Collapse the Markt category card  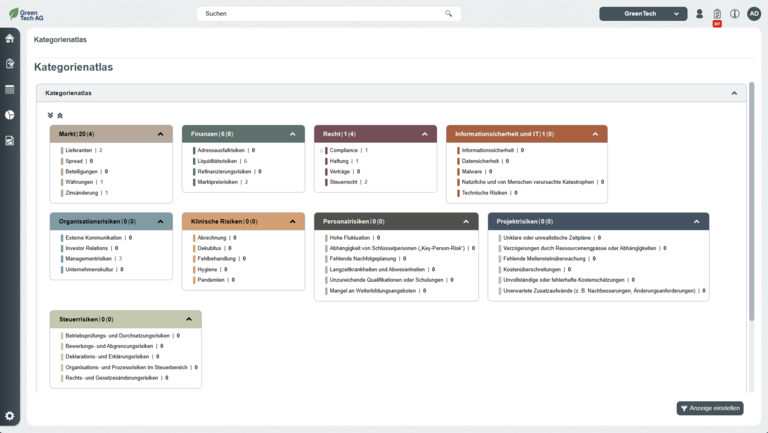(160, 134)
